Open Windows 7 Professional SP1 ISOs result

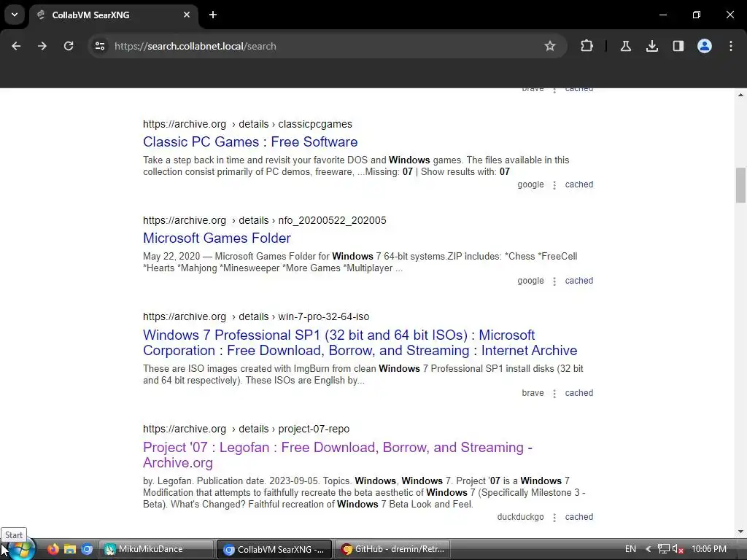[x=360, y=343]
